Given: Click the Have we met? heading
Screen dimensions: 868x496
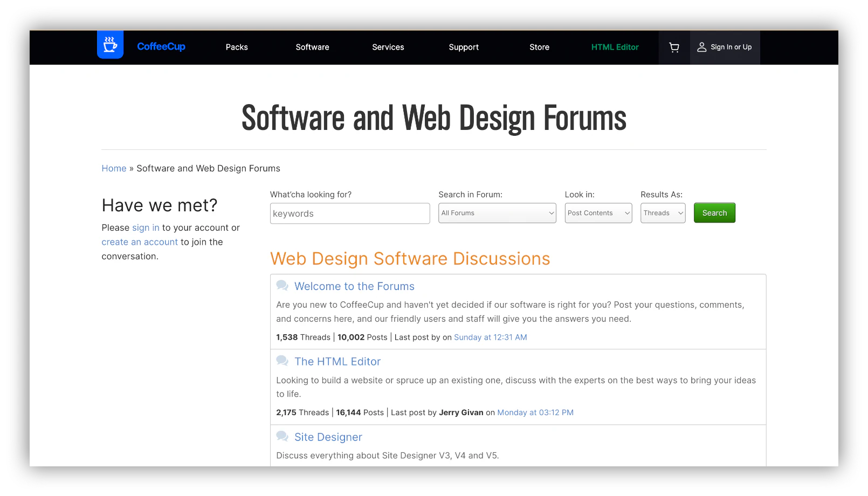Looking at the screenshot, I should [160, 205].
